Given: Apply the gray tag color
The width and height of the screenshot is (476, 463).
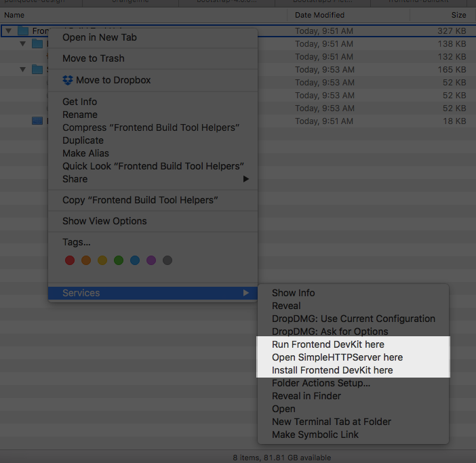Looking at the screenshot, I should pos(167,260).
